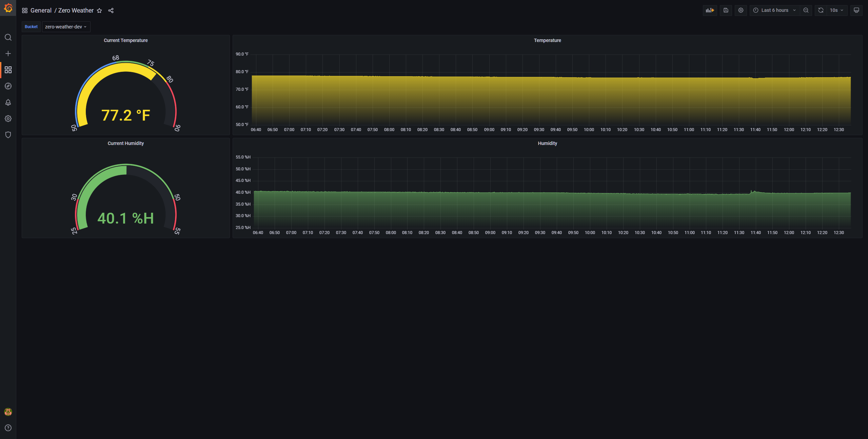Expand the 10s refresh interval dropdown
This screenshot has height=439, width=868.
[x=836, y=10]
